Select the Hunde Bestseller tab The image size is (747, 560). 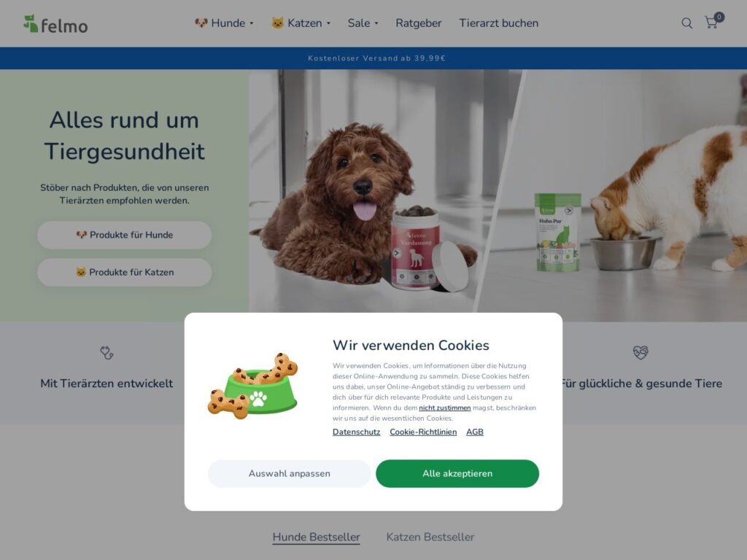pos(317,537)
